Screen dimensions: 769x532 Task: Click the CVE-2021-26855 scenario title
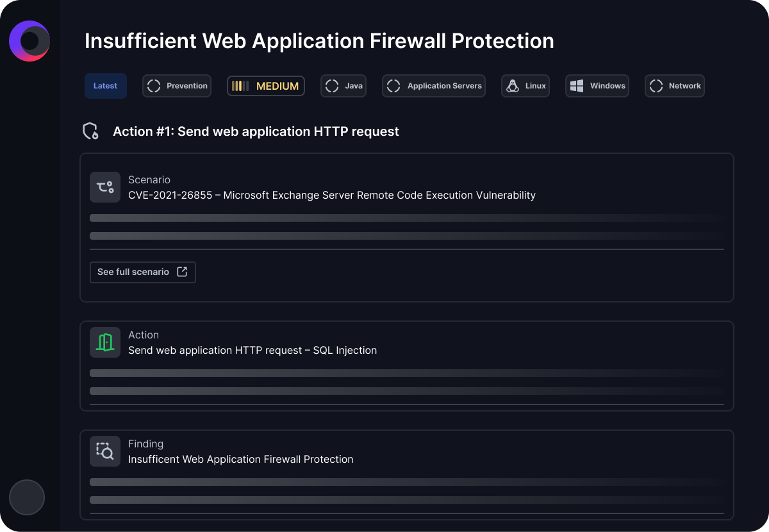pos(332,195)
